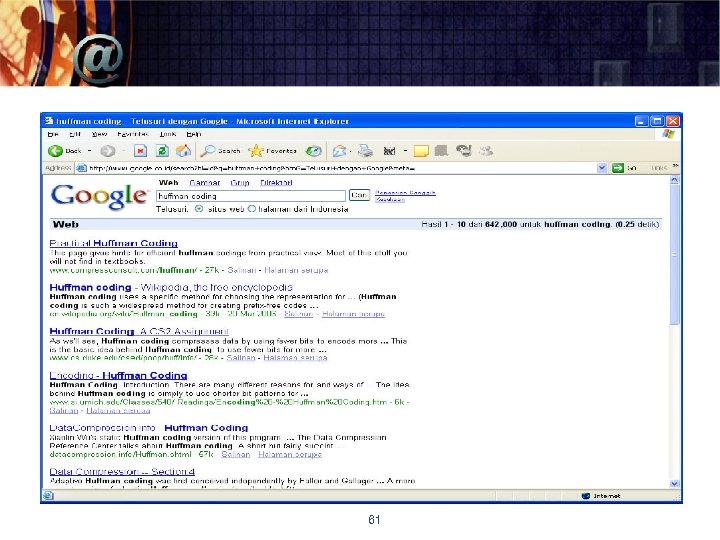Open 'Huffman Coding: A CS2 Assignment' link
The height and width of the screenshot is (540, 720).
[x=139, y=331]
